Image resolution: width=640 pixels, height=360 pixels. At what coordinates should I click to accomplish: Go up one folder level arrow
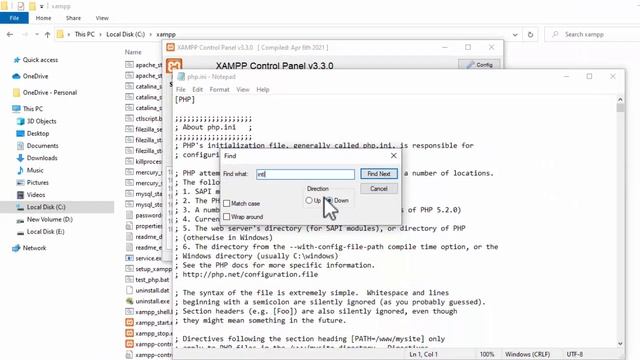(x=48, y=35)
